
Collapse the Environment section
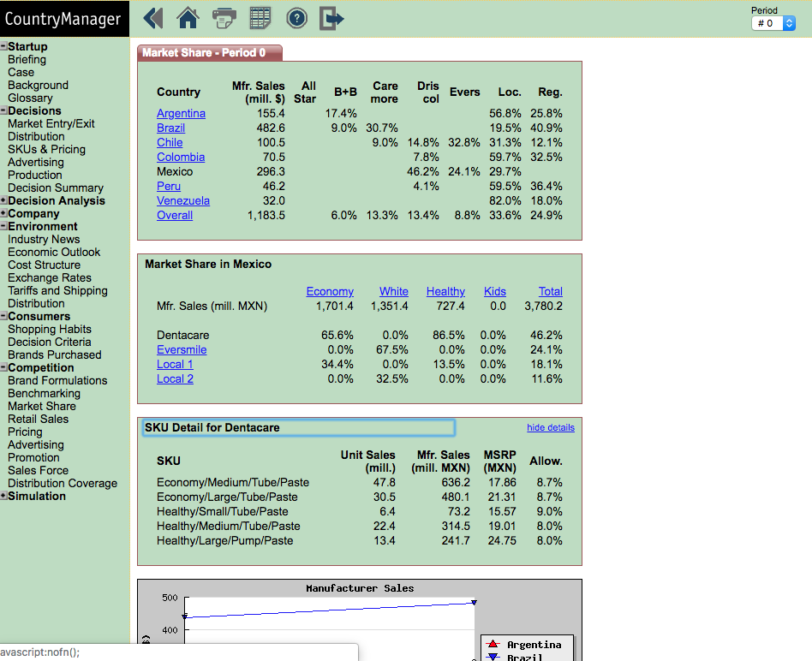3,226
